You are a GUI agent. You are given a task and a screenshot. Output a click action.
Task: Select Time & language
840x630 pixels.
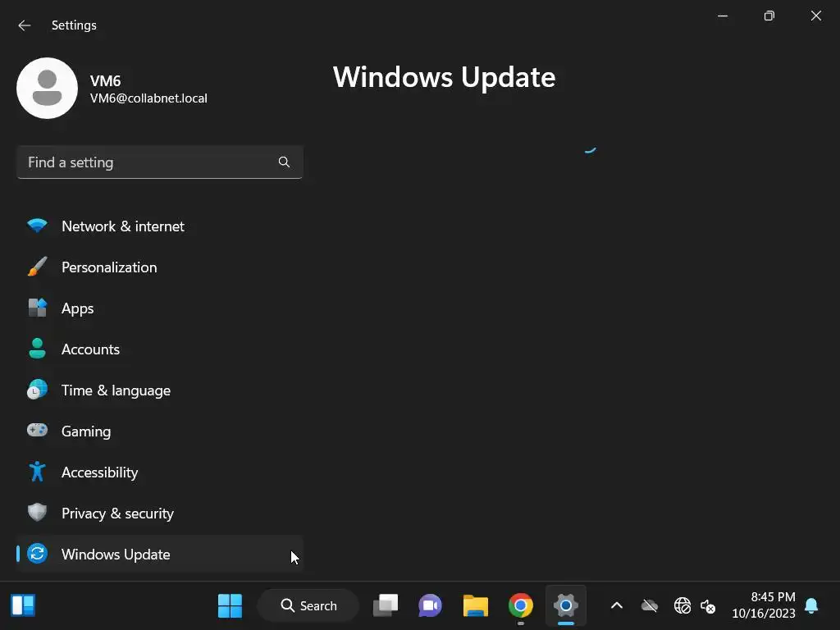click(160, 390)
